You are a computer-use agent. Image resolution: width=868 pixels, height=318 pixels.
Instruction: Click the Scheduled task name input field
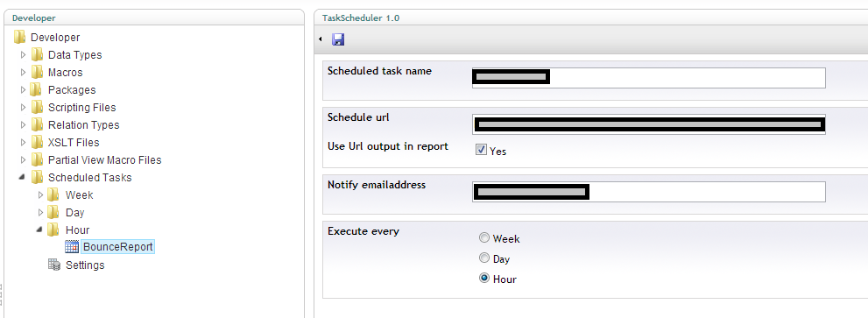648,78
